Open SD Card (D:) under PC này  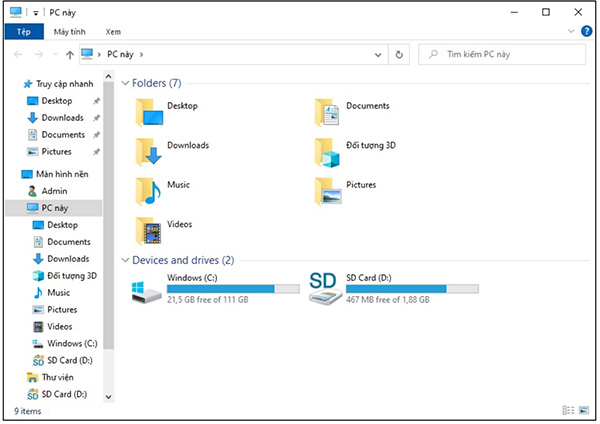pos(63,360)
